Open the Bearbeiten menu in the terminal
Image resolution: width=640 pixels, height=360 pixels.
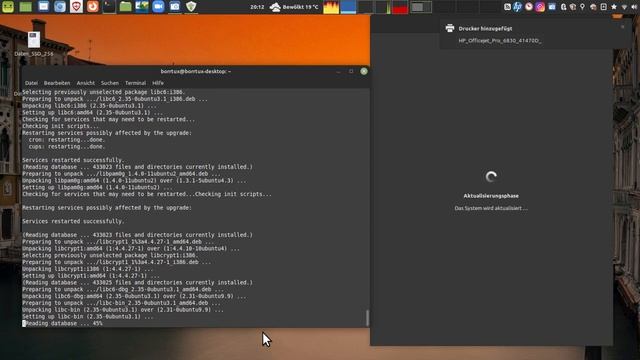coord(57,83)
